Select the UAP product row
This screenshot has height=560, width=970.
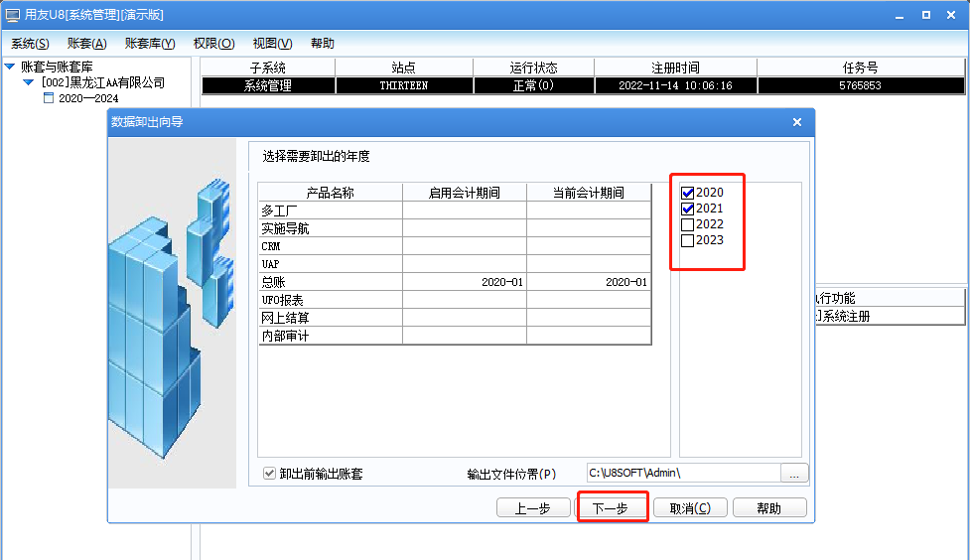(x=455, y=264)
